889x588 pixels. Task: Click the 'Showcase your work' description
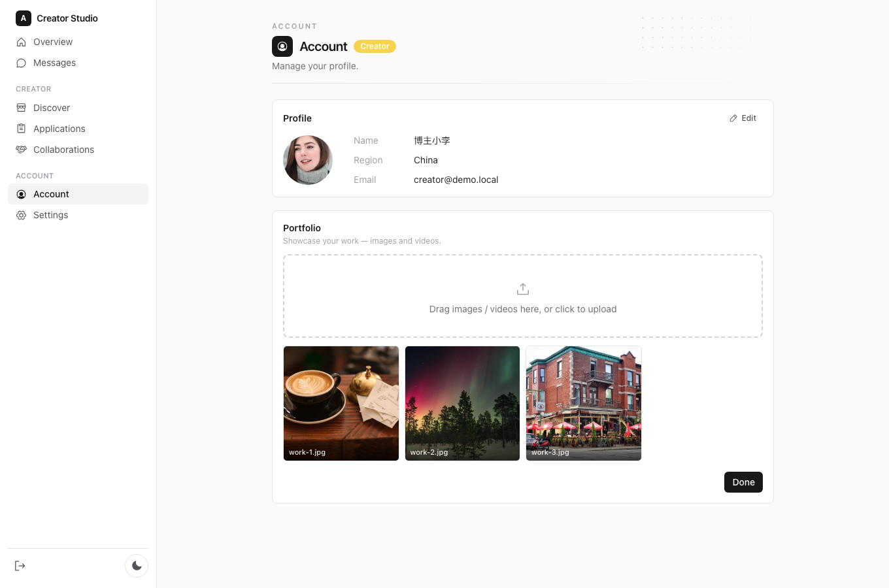pos(362,241)
